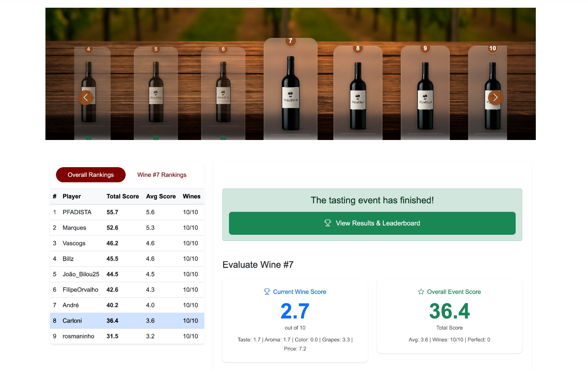Click PFADISTA at top of the leaderboard
Image resolution: width=588 pixels, height=370 pixels.
tap(77, 212)
